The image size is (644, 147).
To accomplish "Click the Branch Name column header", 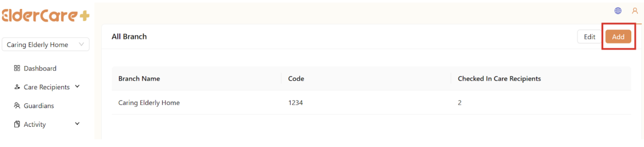I will pos(139,79).
